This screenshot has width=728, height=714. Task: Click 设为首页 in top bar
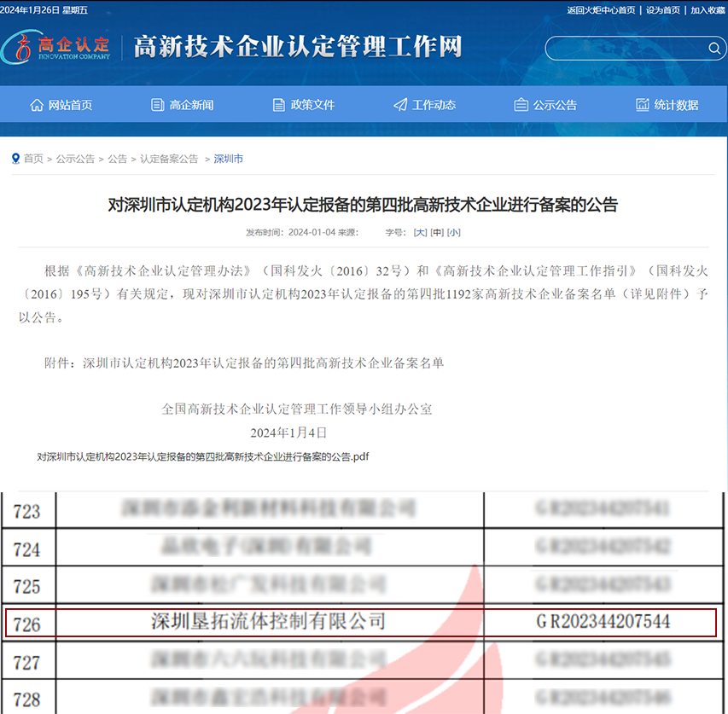click(x=663, y=9)
